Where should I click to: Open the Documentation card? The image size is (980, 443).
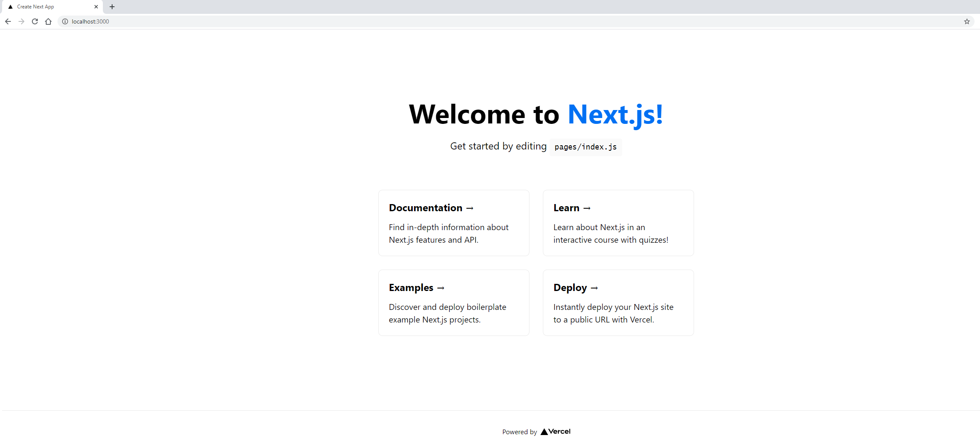coord(454,223)
